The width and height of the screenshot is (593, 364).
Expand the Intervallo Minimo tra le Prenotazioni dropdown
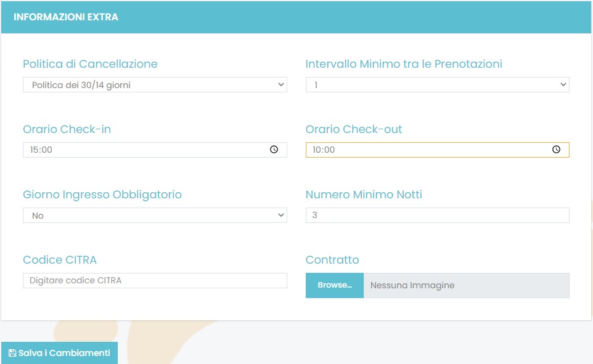pos(437,85)
